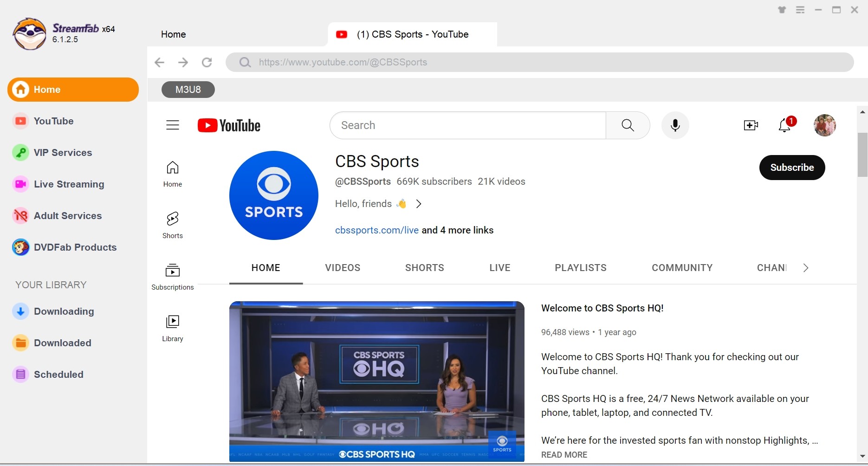Click the scrollbar up arrow
Image resolution: width=868 pixels, height=466 pixels.
tap(862, 112)
